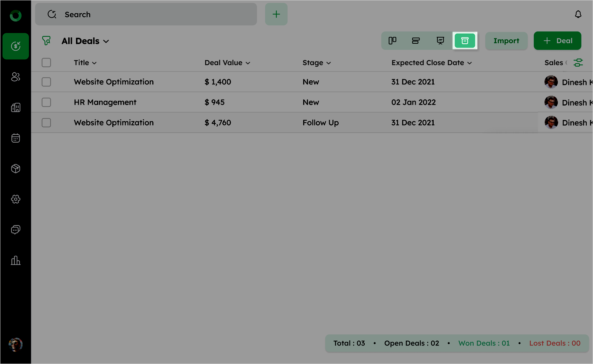Switch to the forecast chart view tab

click(x=440, y=41)
